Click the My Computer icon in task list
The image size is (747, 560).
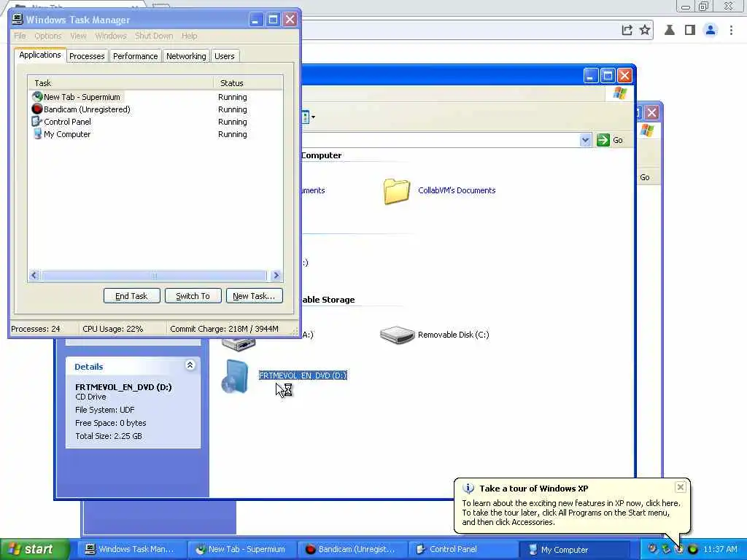37,134
